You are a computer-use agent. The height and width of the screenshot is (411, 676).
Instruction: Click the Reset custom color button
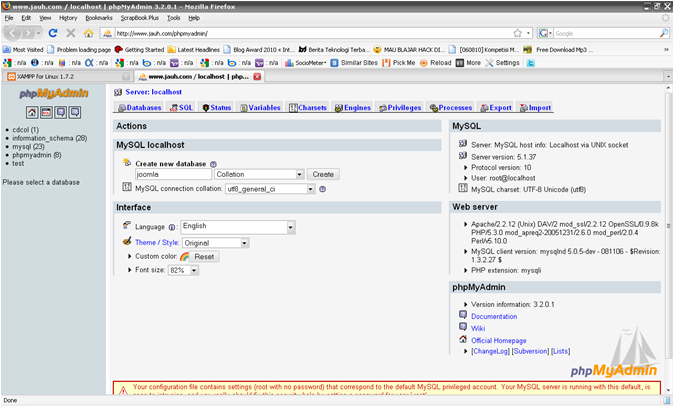204,257
